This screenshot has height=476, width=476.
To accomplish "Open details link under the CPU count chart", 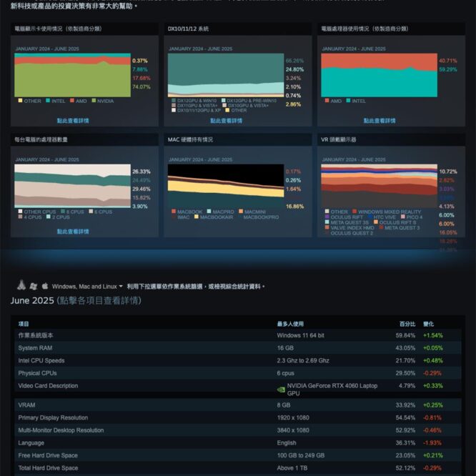I will pos(73,232).
